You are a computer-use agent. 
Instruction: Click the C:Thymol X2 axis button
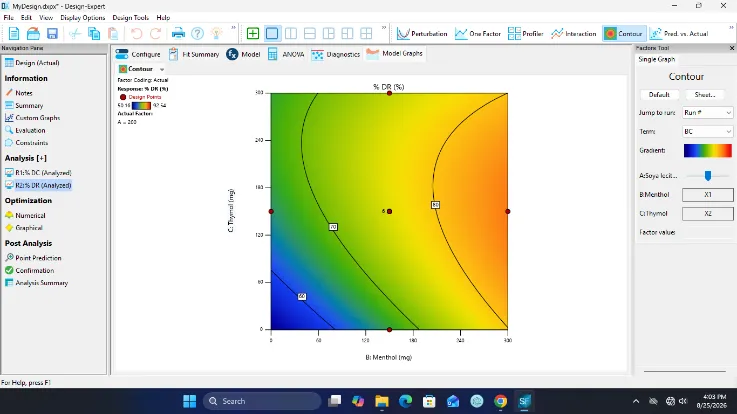click(707, 213)
